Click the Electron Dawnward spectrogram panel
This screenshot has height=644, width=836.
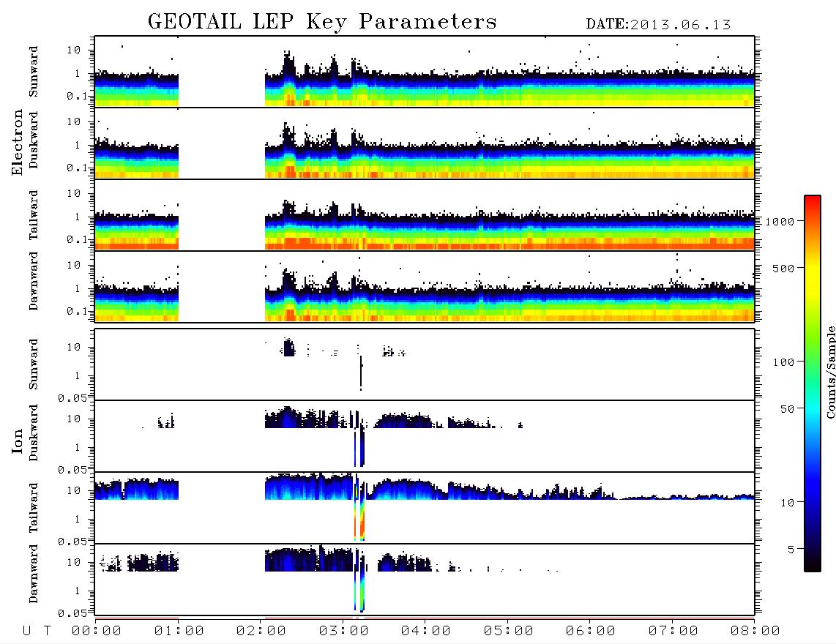425,287
